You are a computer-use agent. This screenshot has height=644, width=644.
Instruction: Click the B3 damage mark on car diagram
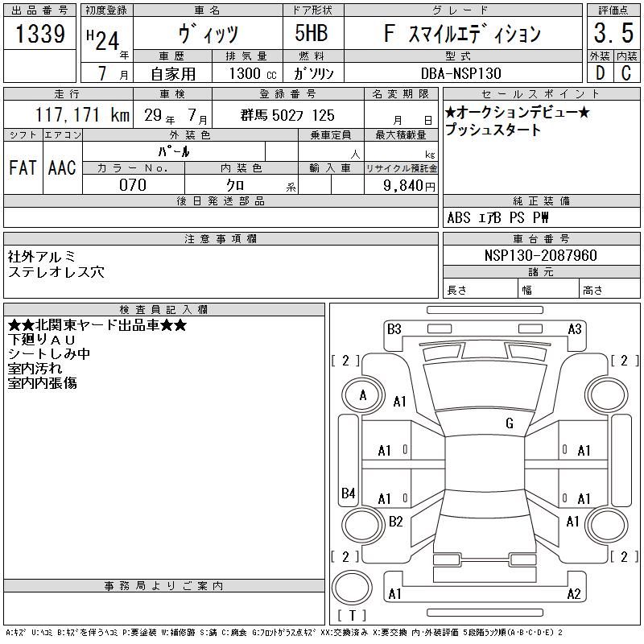coord(394,328)
